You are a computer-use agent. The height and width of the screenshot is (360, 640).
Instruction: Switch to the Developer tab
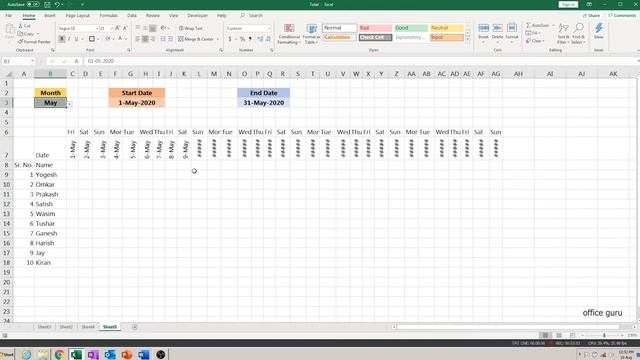coord(198,16)
